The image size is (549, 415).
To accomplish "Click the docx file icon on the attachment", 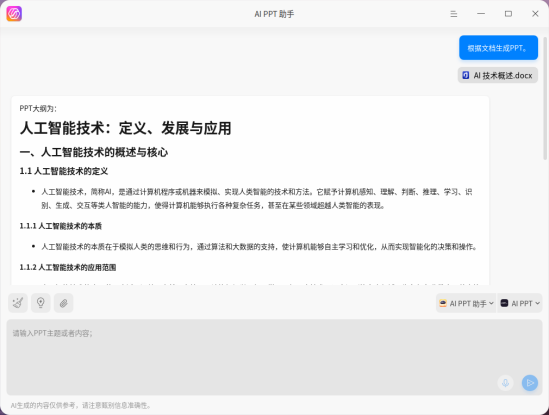I will (x=466, y=75).
